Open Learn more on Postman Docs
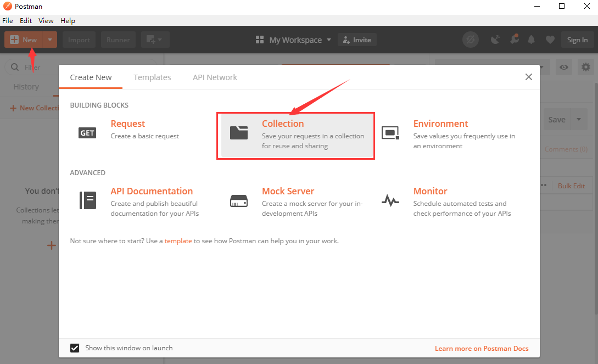 482,349
